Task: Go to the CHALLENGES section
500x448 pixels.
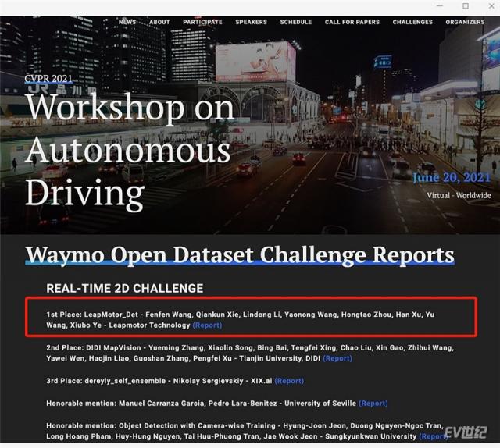Action: 412,22
